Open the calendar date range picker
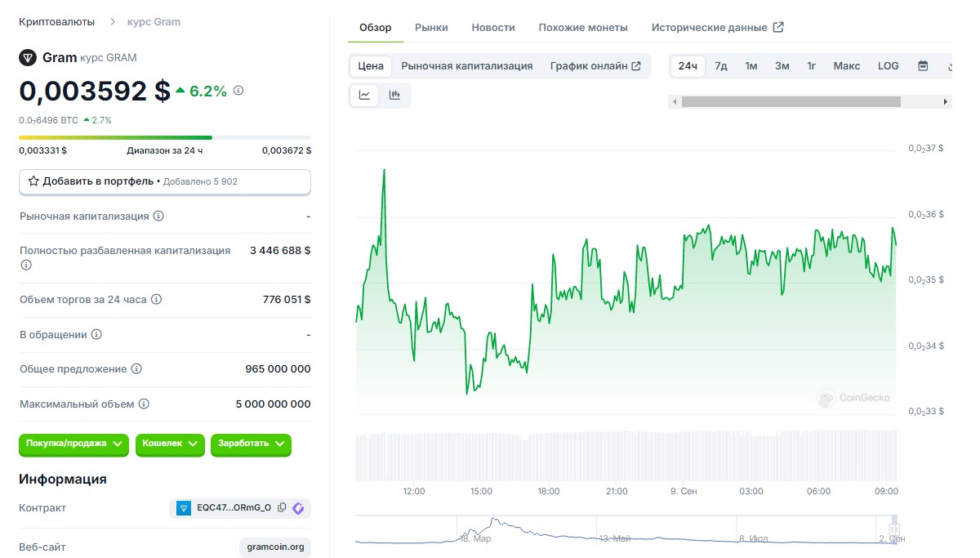Viewport: 980px width, 558px height. pyautogui.click(x=923, y=66)
